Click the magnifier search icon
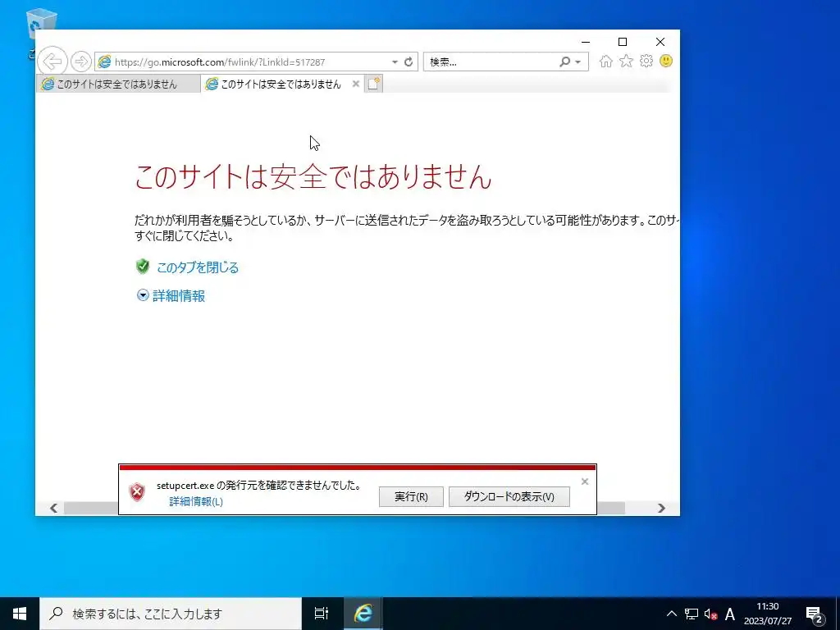The height and width of the screenshot is (630, 840). click(564, 62)
